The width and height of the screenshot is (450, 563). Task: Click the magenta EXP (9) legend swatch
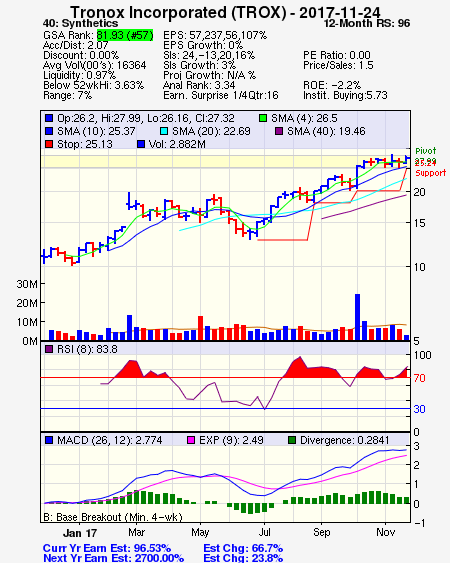coord(191,440)
